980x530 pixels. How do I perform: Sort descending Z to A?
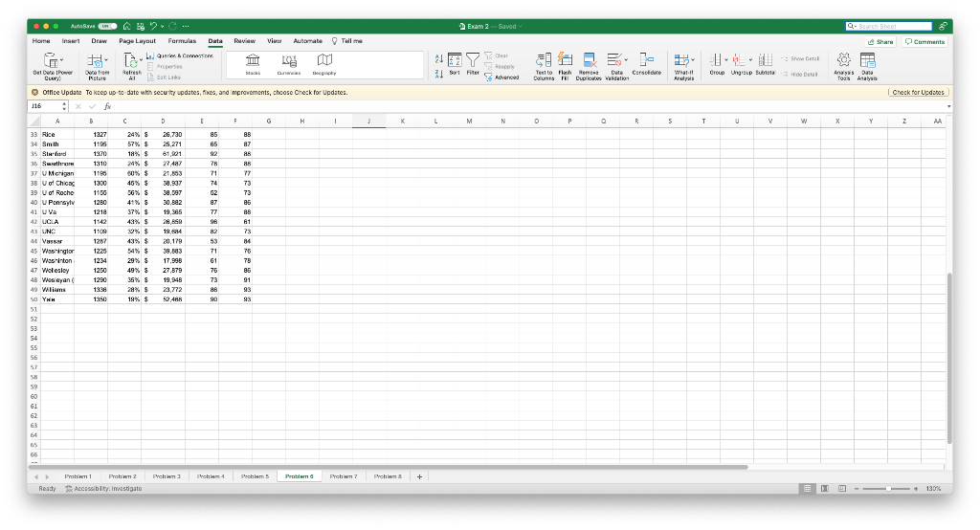(438, 74)
